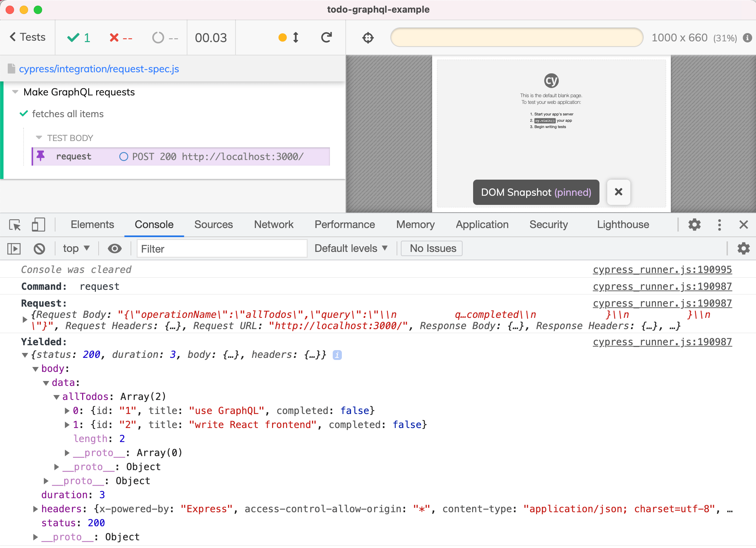Expand allTodos item 1
This screenshot has height=548, width=756.
click(x=67, y=425)
